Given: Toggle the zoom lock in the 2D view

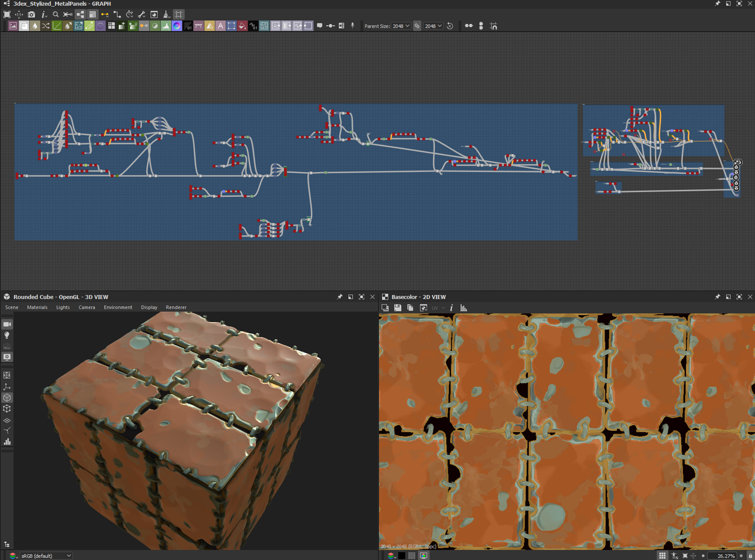Looking at the screenshot, I should (750, 555).
